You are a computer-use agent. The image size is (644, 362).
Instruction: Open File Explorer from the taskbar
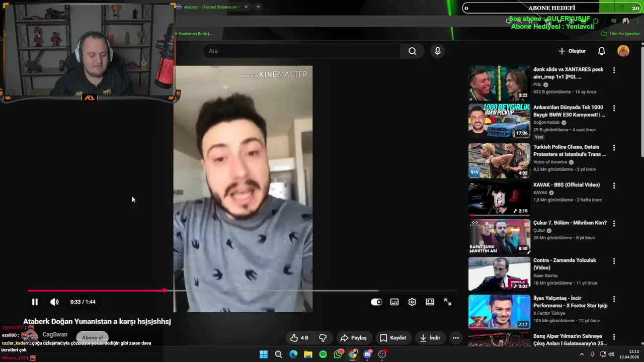308,354
